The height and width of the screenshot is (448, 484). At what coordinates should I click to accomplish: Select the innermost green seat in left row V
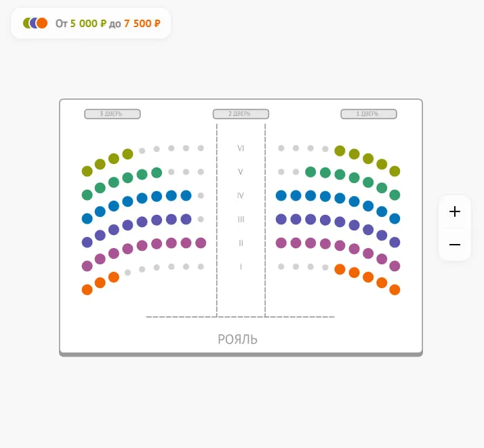157,172
